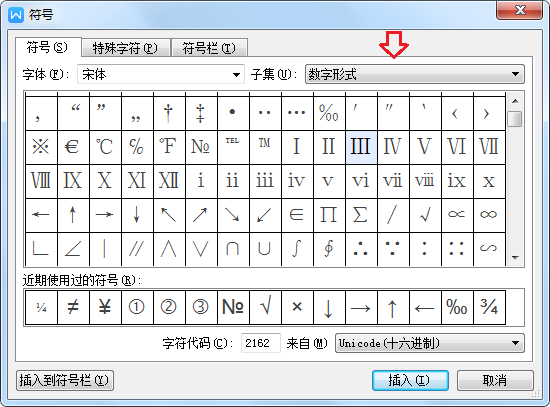Open the 来自 Unicode encoding dropdown
Viewport: 550px width, 407px height.
(430, 343)
